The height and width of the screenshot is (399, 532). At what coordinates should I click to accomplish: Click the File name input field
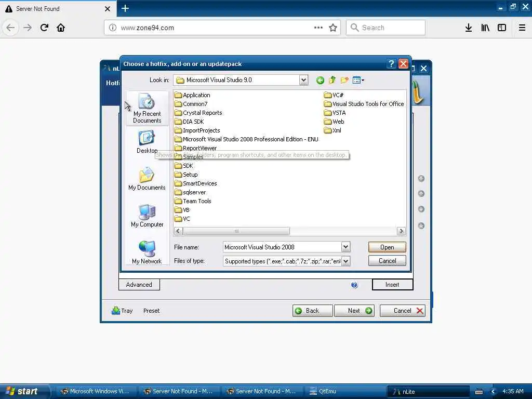282,247
